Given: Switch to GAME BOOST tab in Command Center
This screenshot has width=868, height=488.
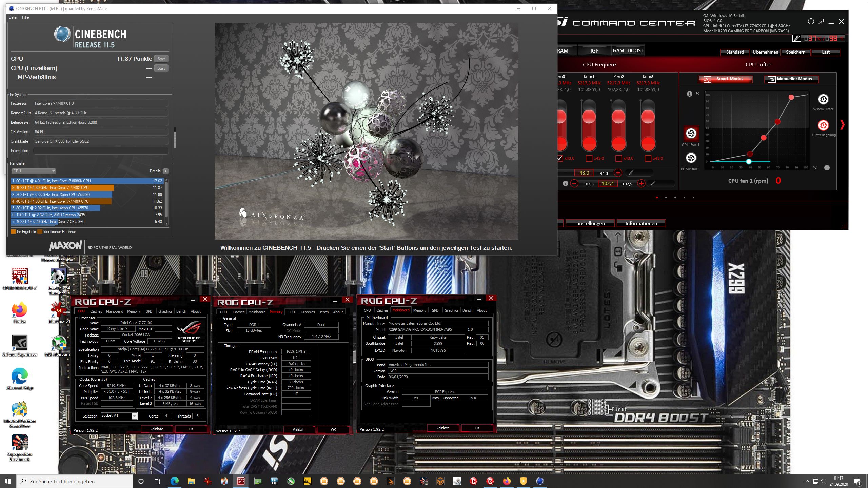Looking at the screenshot, I should tap(628, 50).
